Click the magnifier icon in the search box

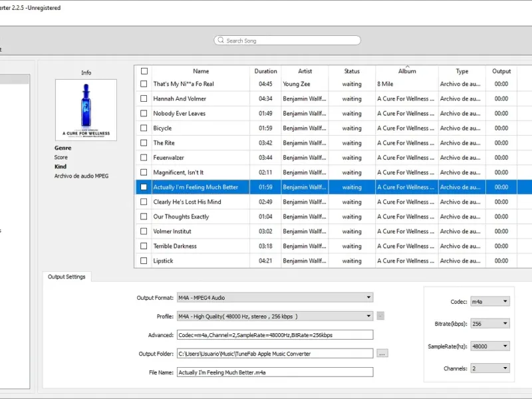[x=220, y=41]
